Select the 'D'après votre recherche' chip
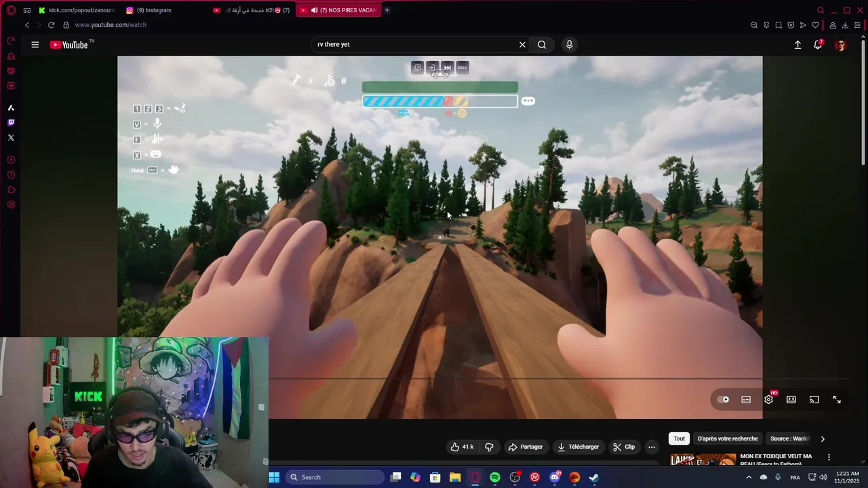Image resolution: width=868 pixels, height=488 pixels. point(728,439)
